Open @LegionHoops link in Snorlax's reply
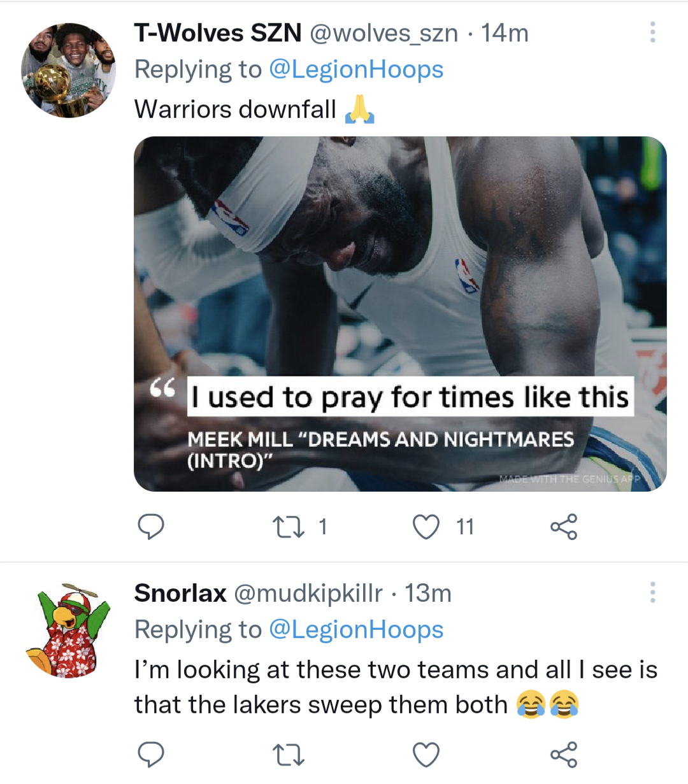 [356, 629]
